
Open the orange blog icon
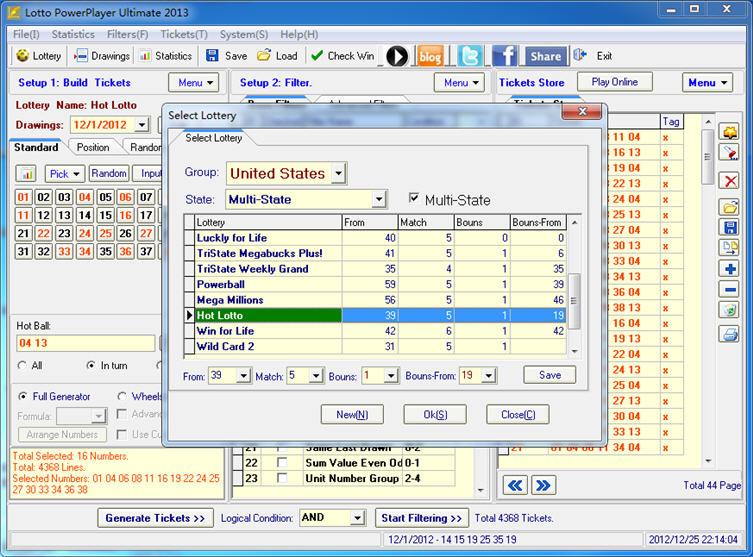click(430, 57)
